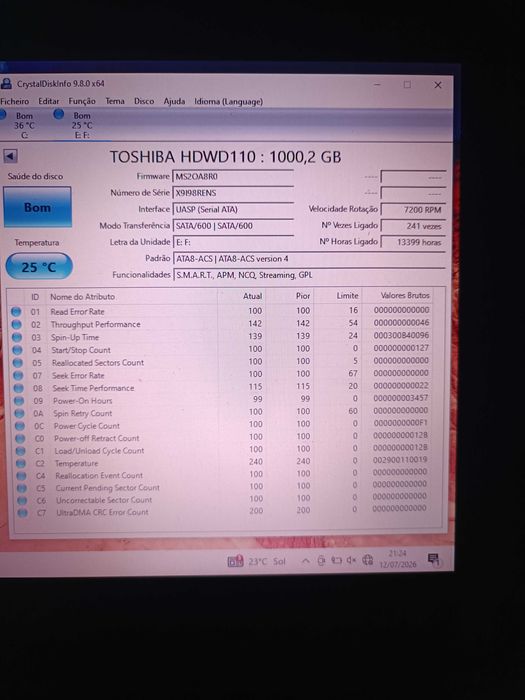Open the Editar menu
525x700 pixels.
[x=48, y=101]
